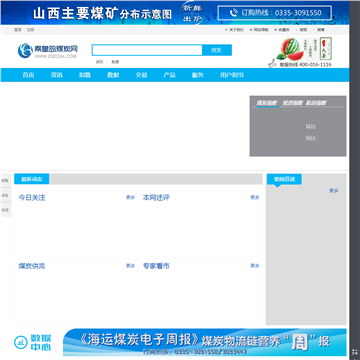
Task: Click the 注册 register link
Action: click(30, 30)
